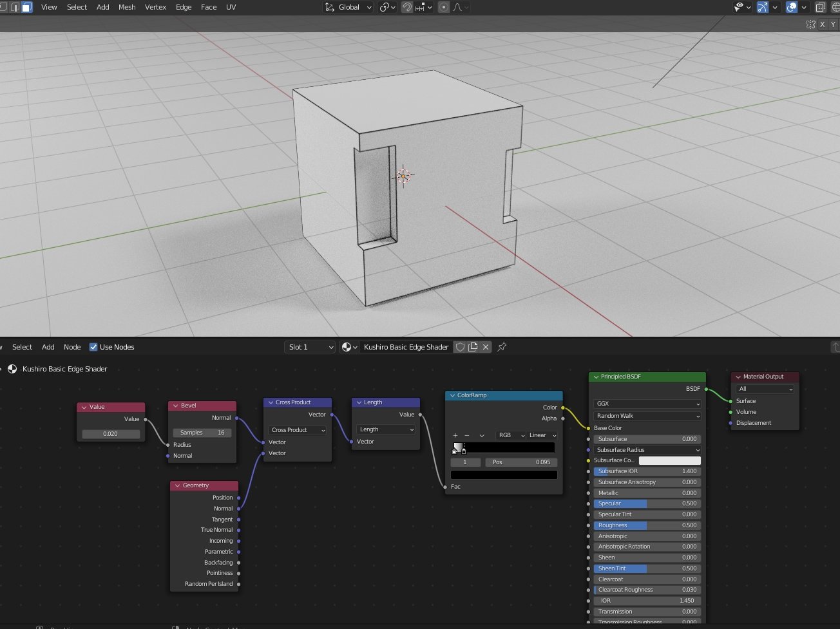Select edge select mode icon
The height and width of the screenshot is (629, 840).
click(15, 7)
